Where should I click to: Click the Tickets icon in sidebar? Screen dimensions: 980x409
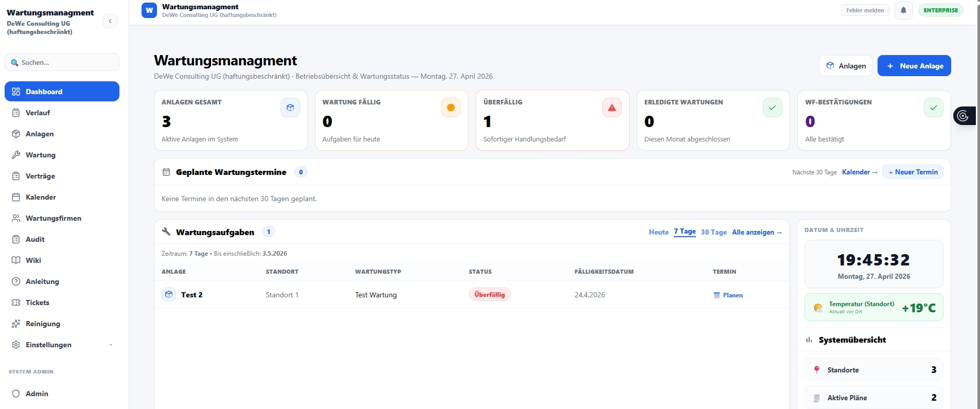pos(16,303)
